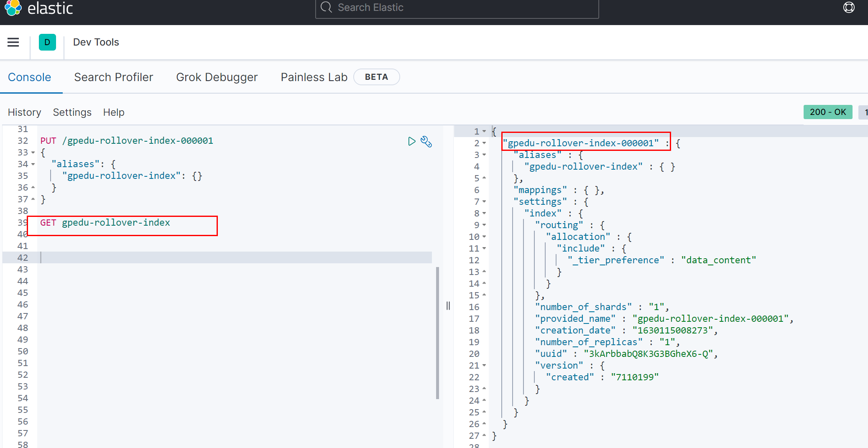
Task: Click the editor vertical scrollbar
Action: 437,333
